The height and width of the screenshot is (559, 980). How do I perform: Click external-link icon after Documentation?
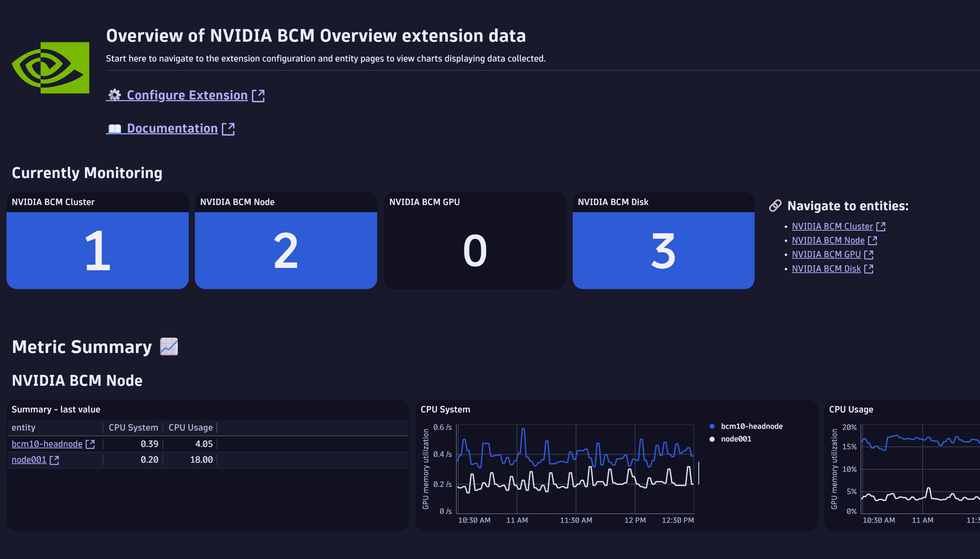click(228, 129)
